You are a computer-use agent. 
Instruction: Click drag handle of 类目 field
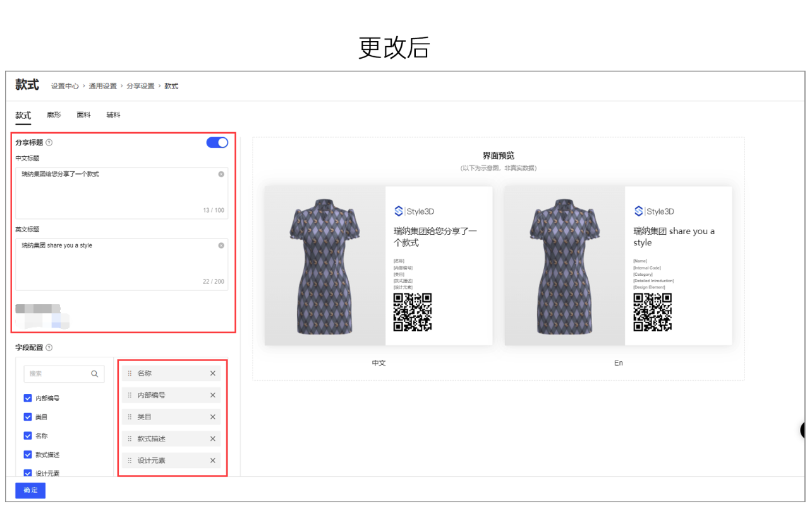tap(130, 417)
